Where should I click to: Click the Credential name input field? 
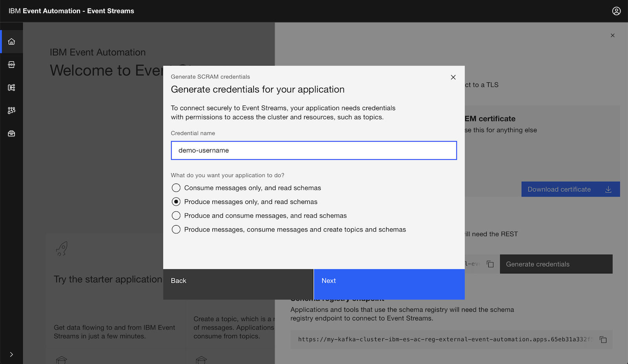click(314, 151)
